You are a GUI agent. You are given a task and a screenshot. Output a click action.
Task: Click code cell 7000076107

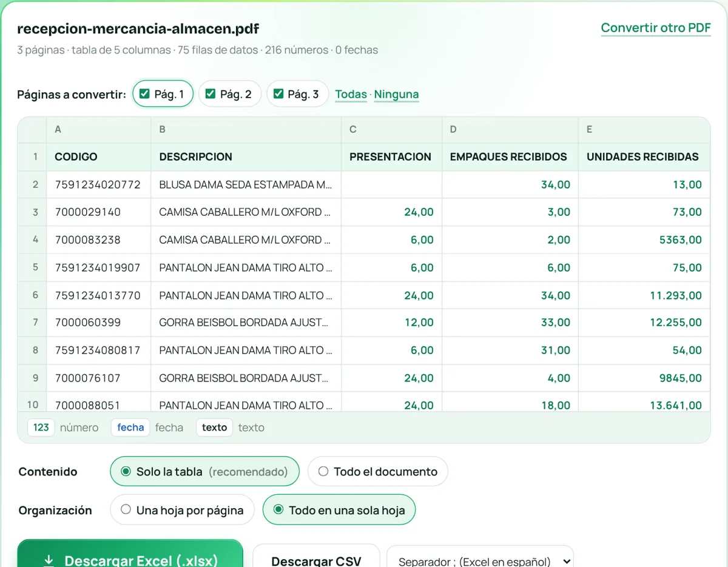(x=99, y=378)
